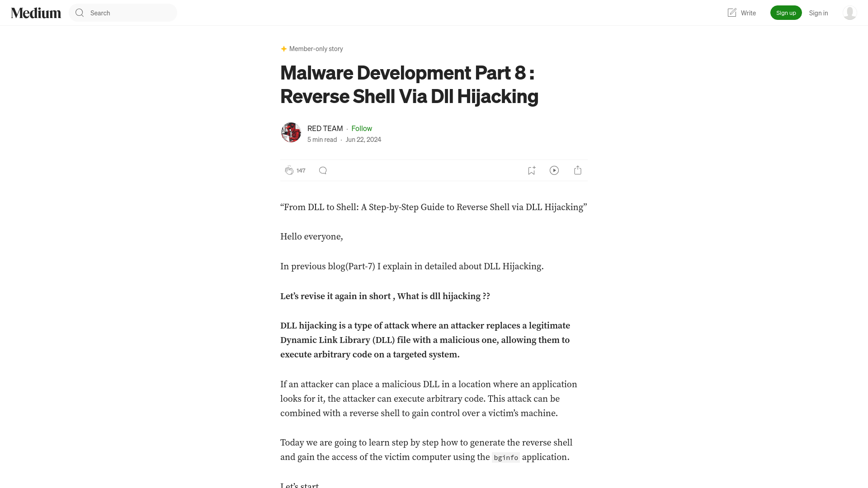Click the Member-only story badge
868x488 pixels.
pos(311,48)
